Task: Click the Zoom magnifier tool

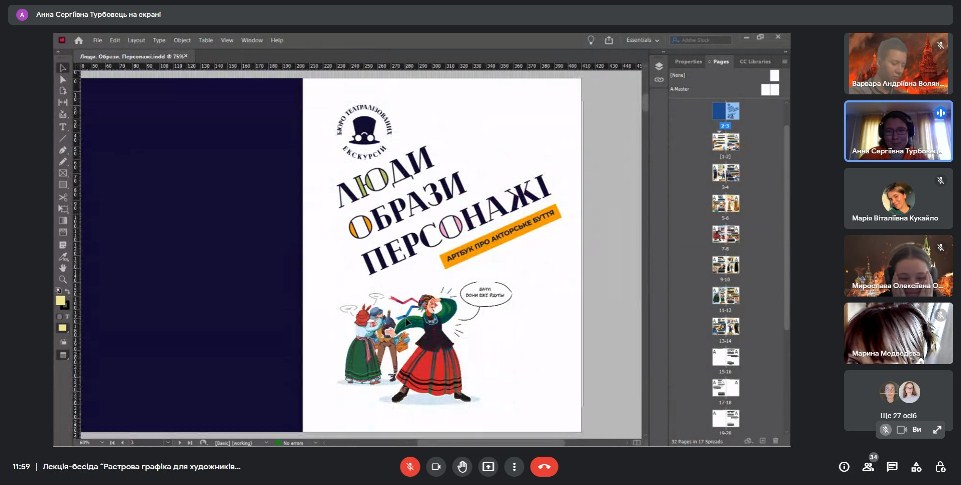Action: coord(63,279)
